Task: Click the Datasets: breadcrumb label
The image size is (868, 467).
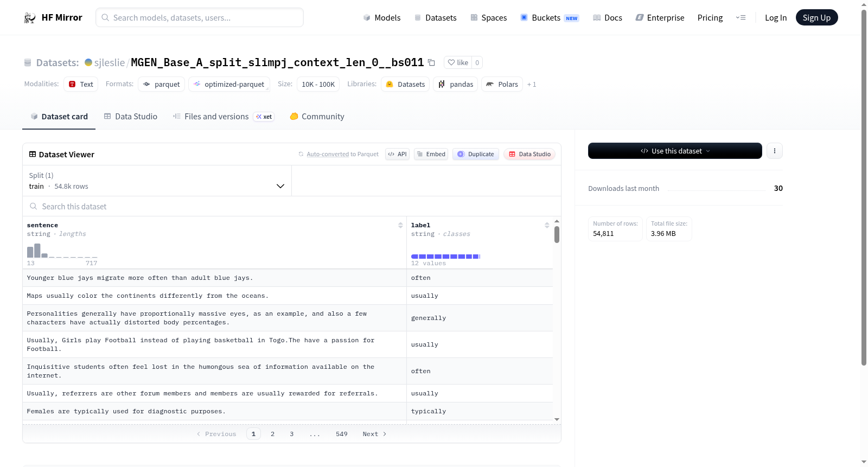Action: (x=58, y=63)
